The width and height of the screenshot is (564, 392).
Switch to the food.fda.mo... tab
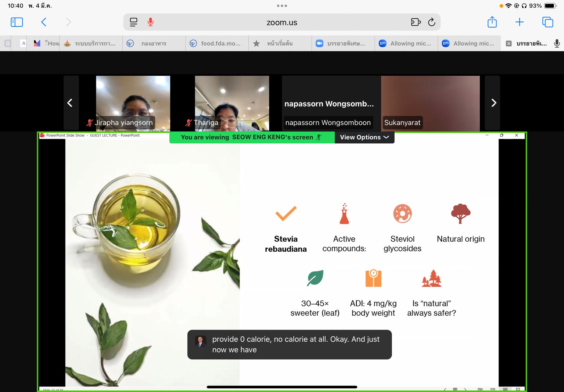[x=217, y=43]
